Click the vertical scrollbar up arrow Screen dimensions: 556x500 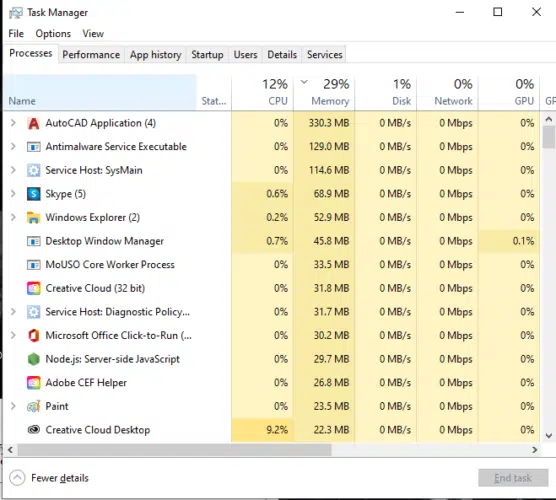(549, 119)
